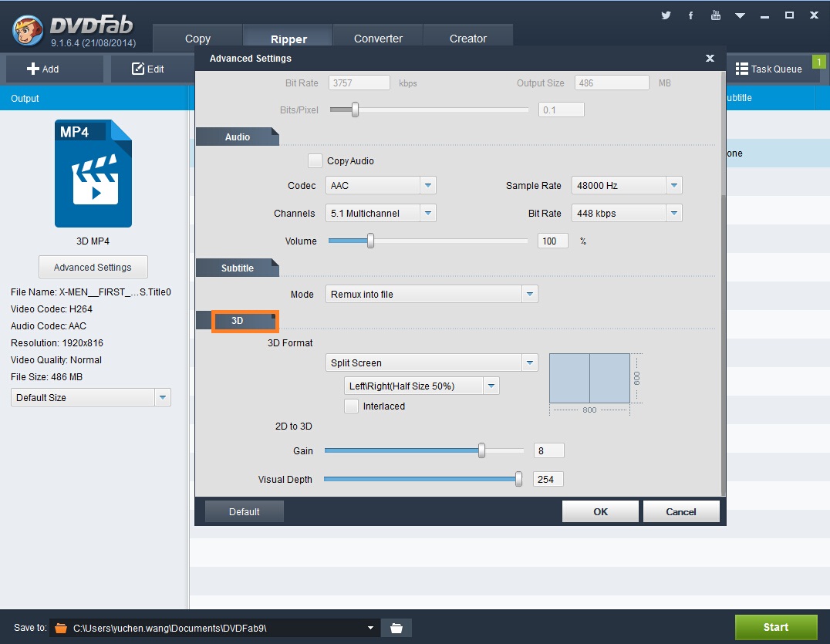This screenshot has height=644, width=830.
Task: Click the Add plus icon
Action: [x=33, y=69]
